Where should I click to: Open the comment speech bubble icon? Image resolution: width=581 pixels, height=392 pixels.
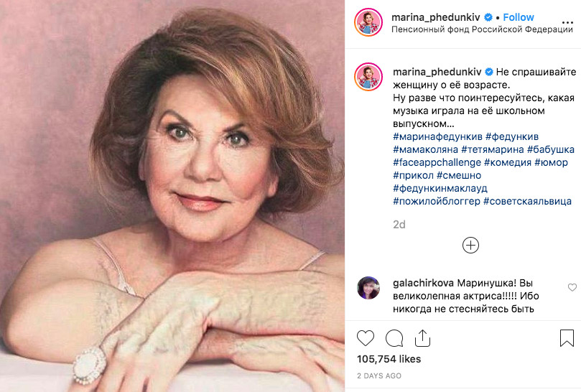(394, 338)
